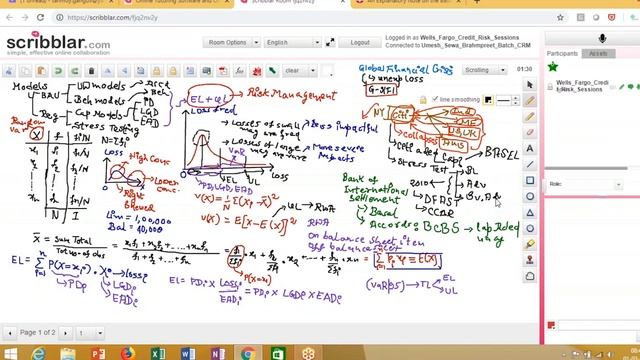This screenshot has height=360, width=640.
Task: Select the stamp tool
Action: click(x=530, y=260)
